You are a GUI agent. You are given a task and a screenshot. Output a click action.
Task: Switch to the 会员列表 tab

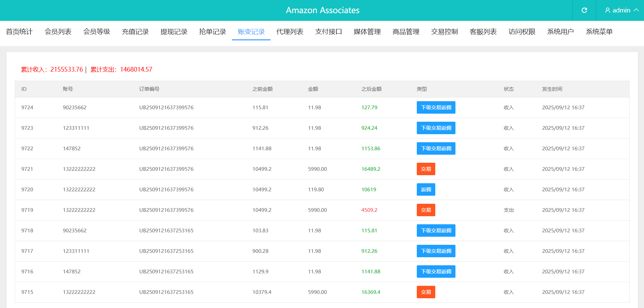coord(58,32)
